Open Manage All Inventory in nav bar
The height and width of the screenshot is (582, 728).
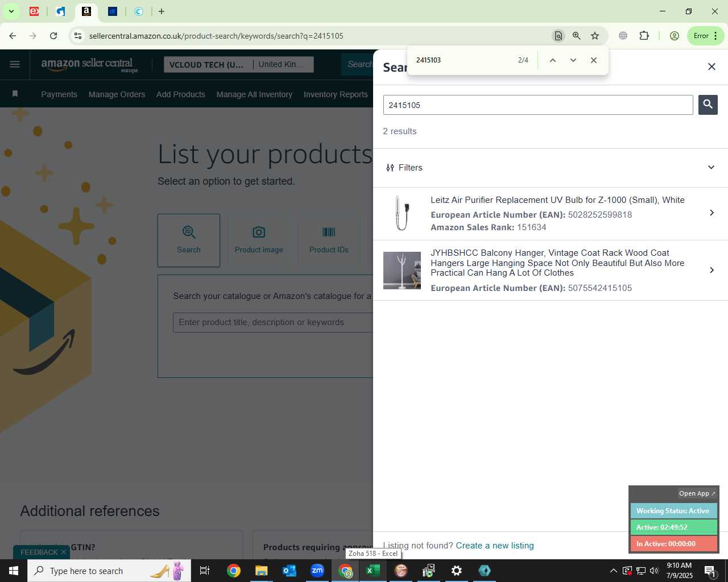[x=254, y=94]
